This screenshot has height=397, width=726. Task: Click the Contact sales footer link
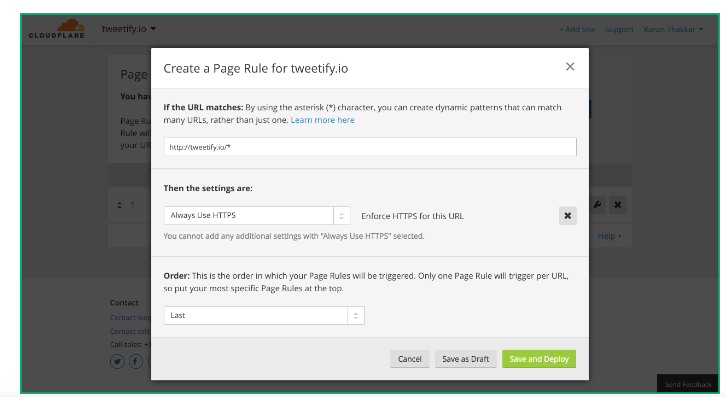[131, 331]
